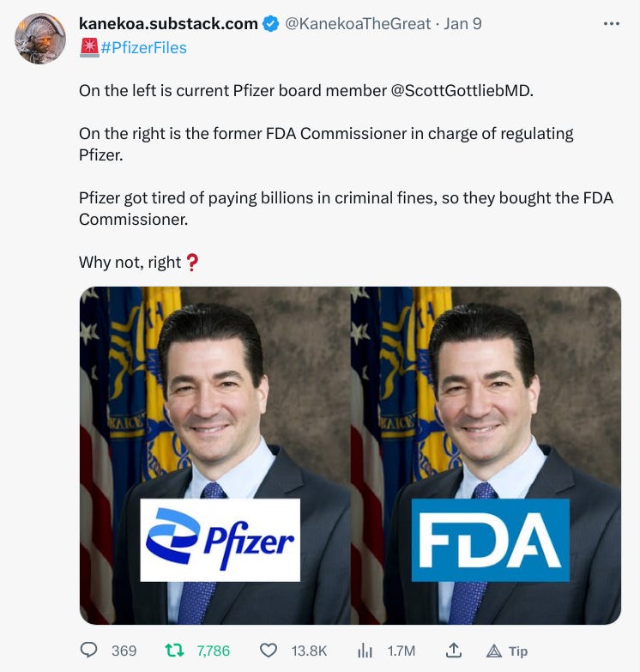
Task: Open the @ScottGottliebMD mention link
Action: [x=461, y=91]
